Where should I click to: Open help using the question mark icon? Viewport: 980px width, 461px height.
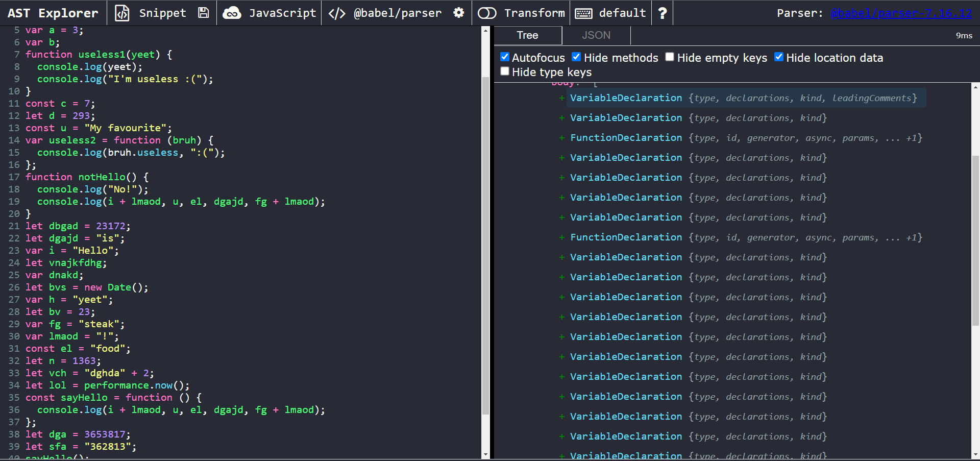coord(661,13)
